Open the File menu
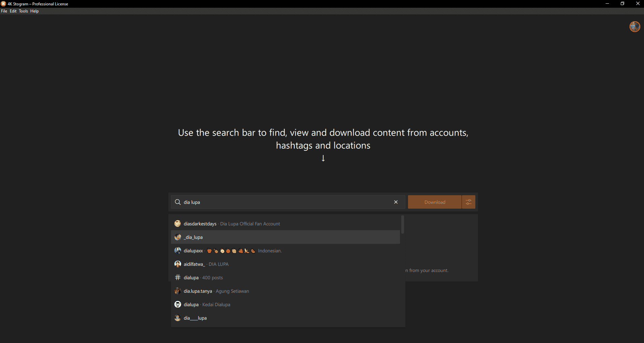 (x=4, y=11)
